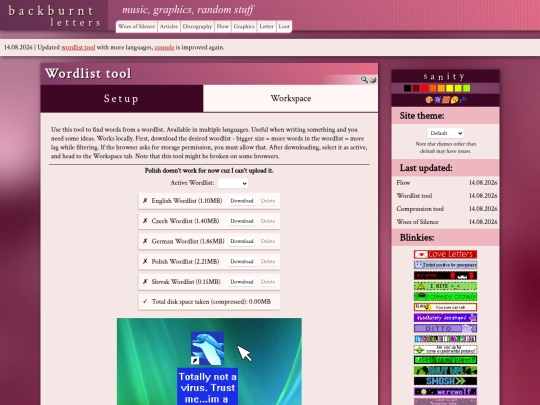Follow the 'wordlist tool' link in news bar

[78, 48]
